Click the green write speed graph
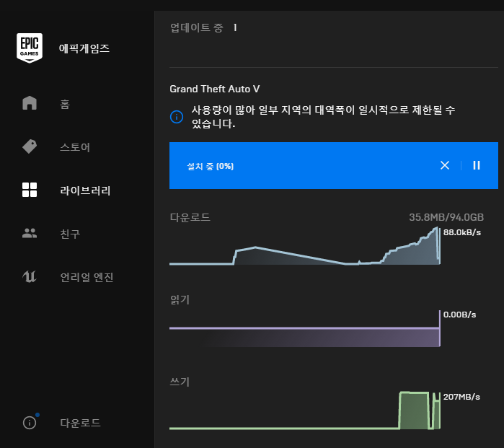 point(305,410)
